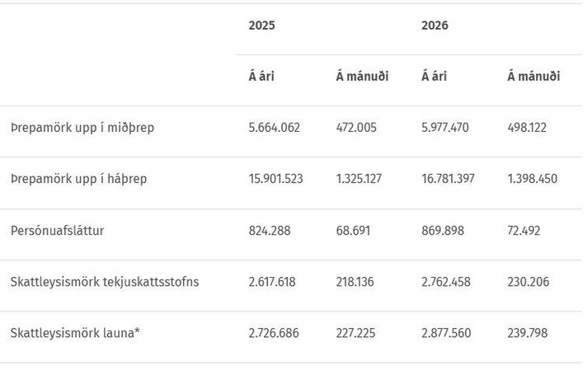Screen dimensions: 588x370
Task: Click the 2.617.618 cell
Action: pyautogui.click(x=272, y=282)
